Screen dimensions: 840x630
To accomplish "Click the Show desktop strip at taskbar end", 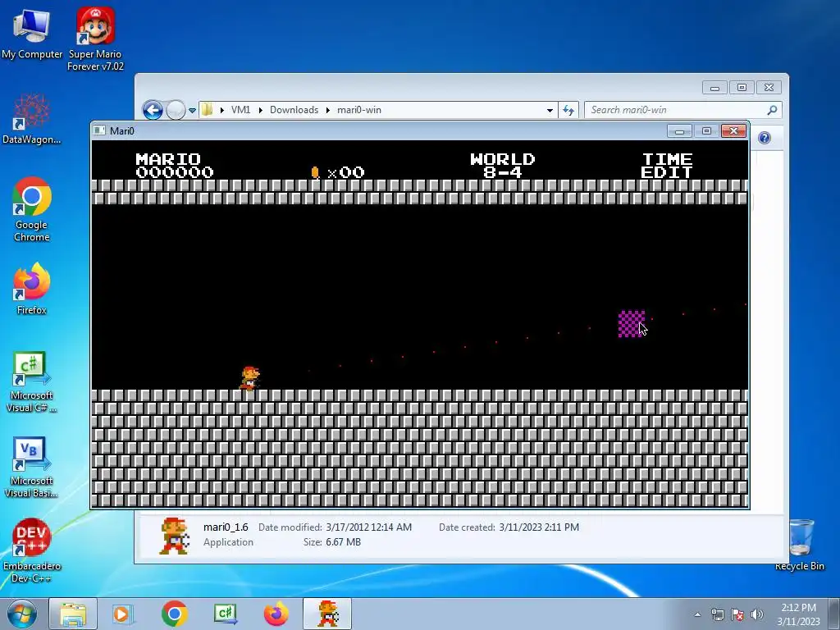I will pyautogui.click(x=834, y=614).
